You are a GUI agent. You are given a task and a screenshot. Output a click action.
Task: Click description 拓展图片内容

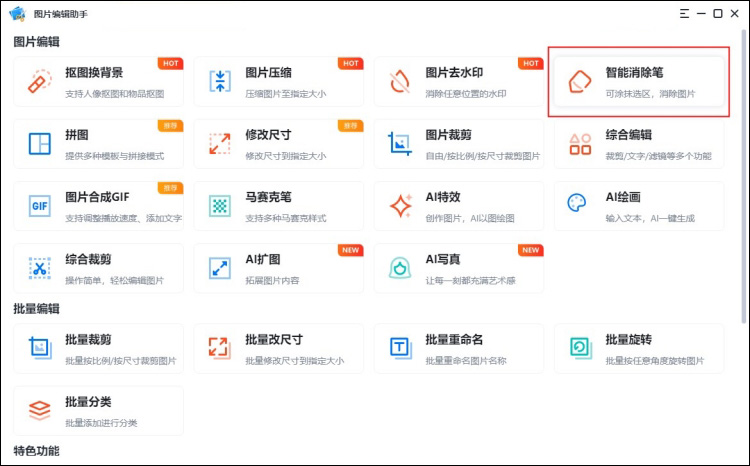coord(272,280)
